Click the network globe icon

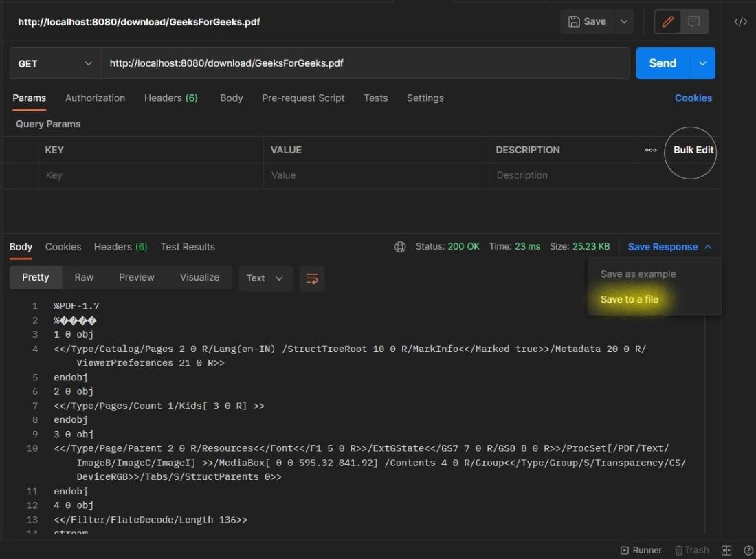tap(400, 247)
